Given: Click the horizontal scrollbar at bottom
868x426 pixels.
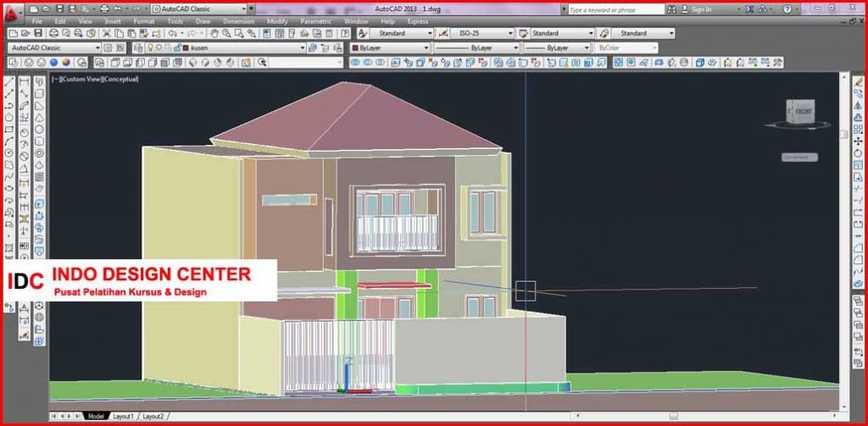Looking at the screenshot, I should click(x=706, y=416).
